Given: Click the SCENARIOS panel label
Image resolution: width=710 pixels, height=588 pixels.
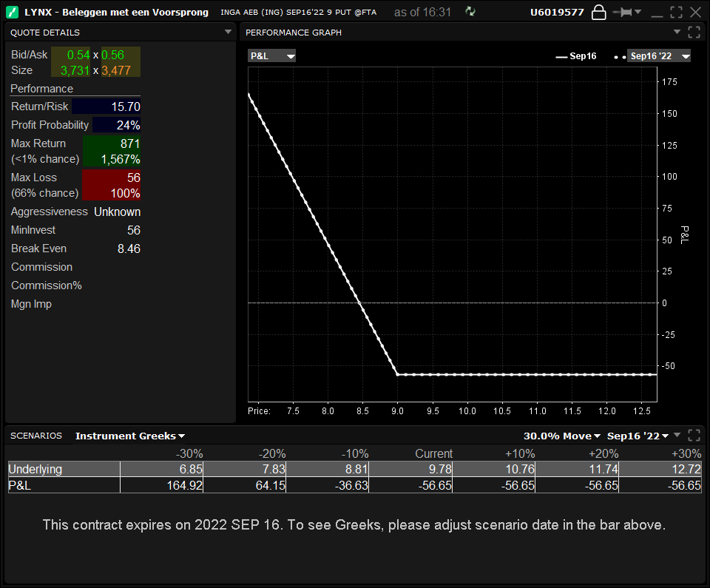Looking at the screenshot, I should click(36, 436).
